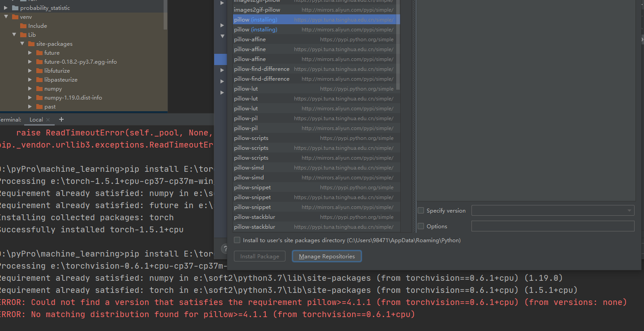Click the Options text input field
Image resolution: width=644 pixels, height=331 pixels.
[553, 226]
